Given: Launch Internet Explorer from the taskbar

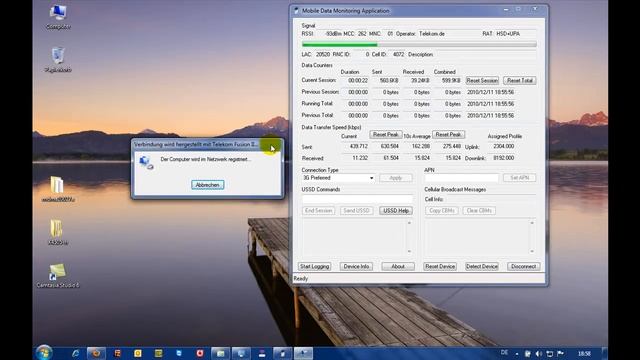Looking at the screenshot, I should (75, 353).
